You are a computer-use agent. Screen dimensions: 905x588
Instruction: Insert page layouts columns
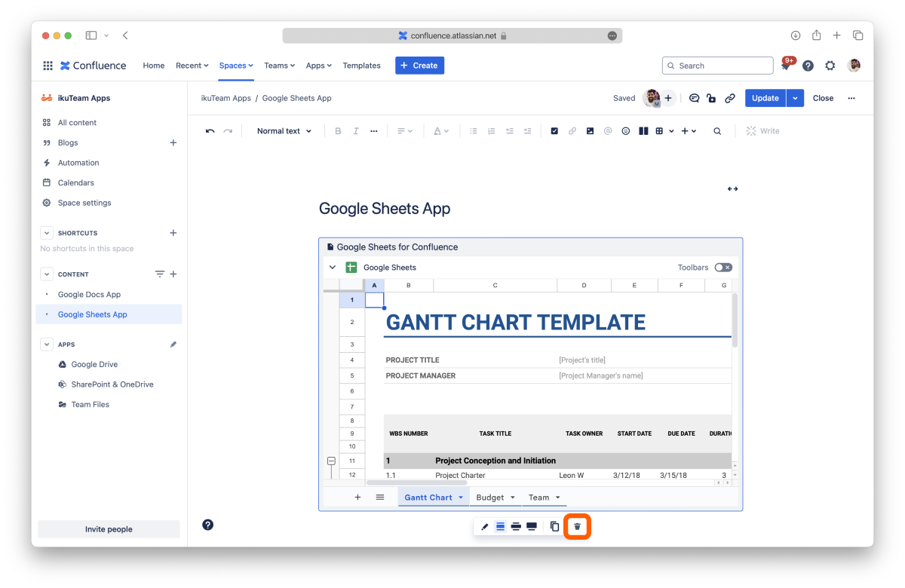click(643, 131)
